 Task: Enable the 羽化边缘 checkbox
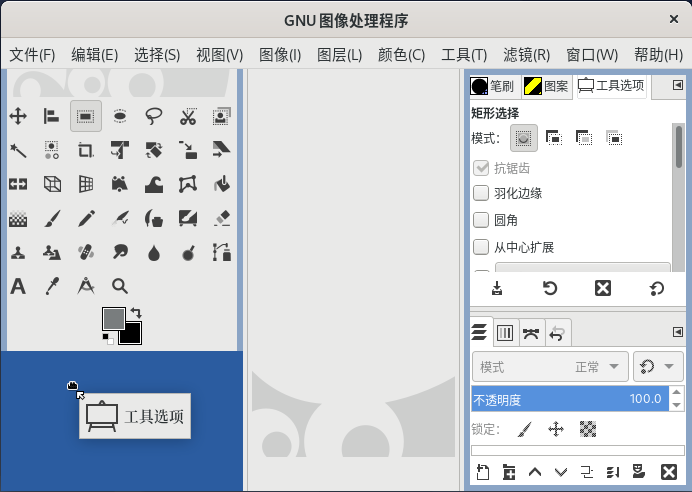pyautogui.click(x=481, y=193)
